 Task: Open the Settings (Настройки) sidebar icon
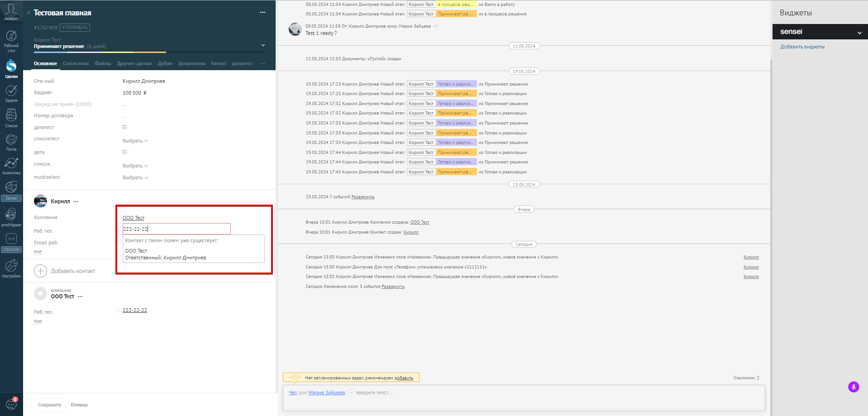tap(11, 265)
